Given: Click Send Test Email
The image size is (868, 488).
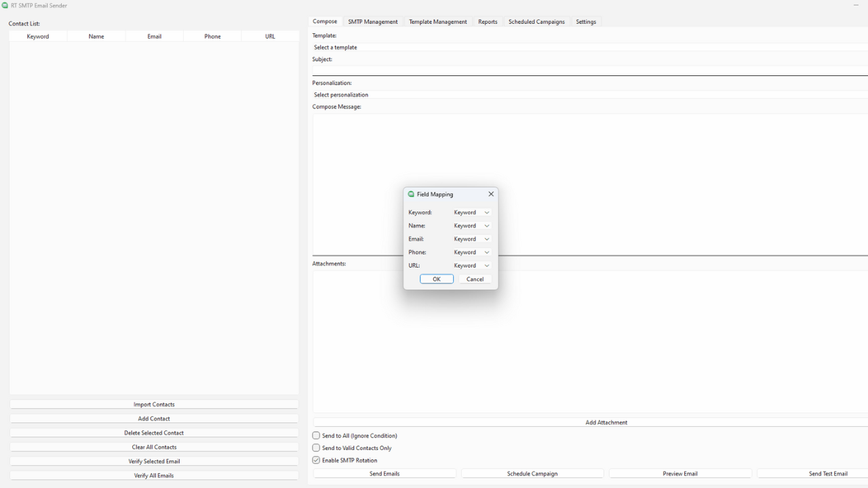Looking at the screenshot, I should 828,473.
